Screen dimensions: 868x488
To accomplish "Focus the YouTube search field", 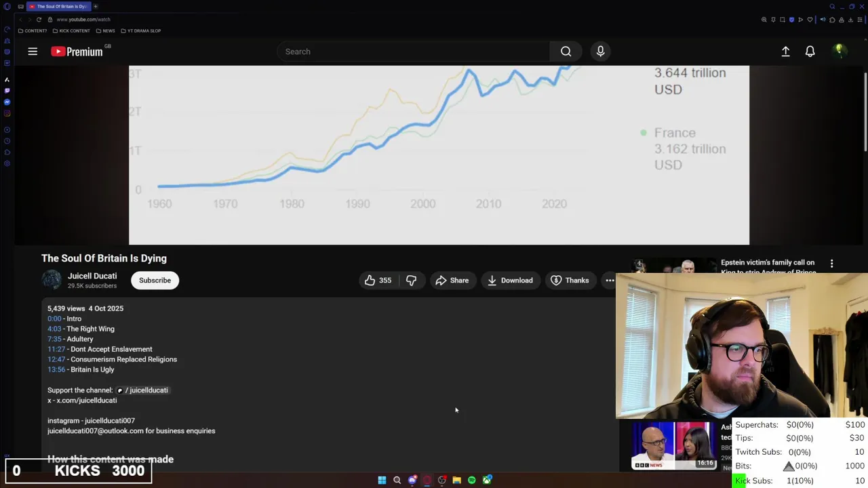I will 414,52.
